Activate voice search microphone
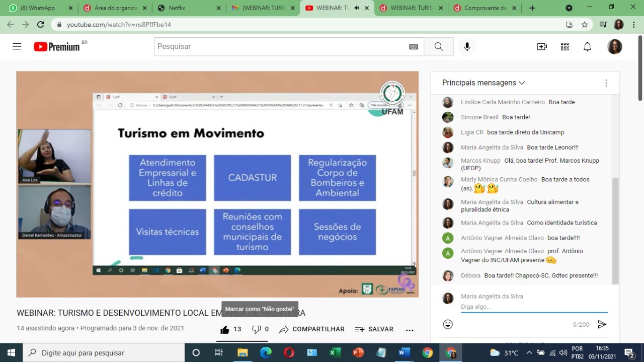 coord(467,46)
